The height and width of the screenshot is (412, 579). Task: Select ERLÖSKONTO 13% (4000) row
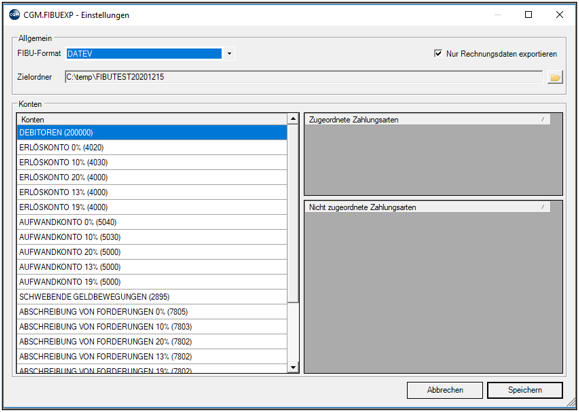[x=152, y=192]
